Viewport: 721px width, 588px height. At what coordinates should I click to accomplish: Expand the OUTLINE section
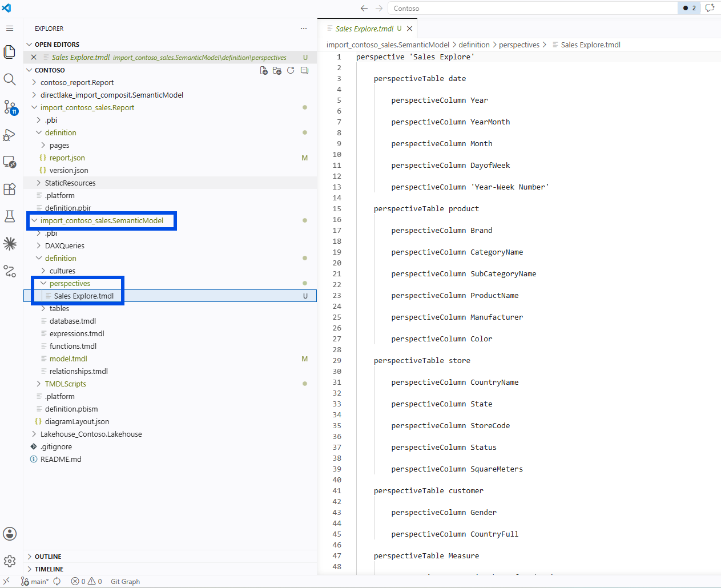[x=48, y=557]
